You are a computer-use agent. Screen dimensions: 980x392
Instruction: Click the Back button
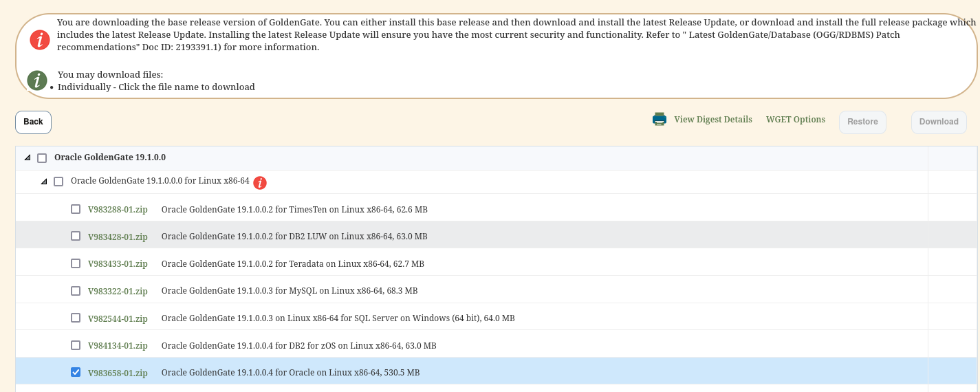coord(33,122)
